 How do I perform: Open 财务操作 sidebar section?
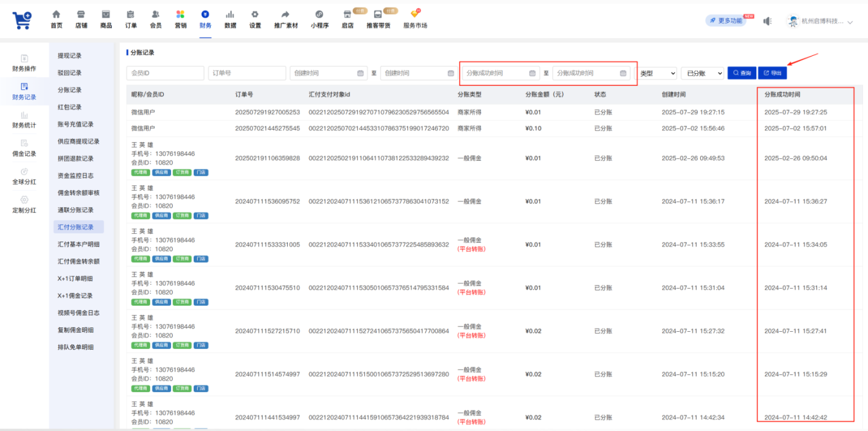coord(24,63)
